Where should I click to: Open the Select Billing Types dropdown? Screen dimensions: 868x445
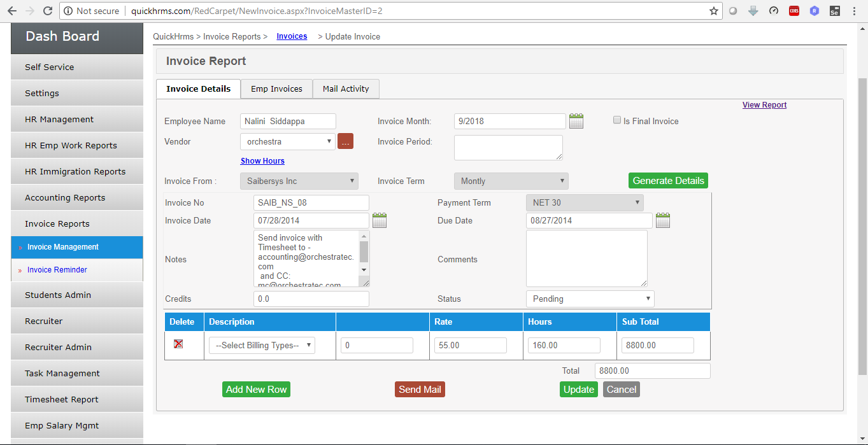coord(262,345)
